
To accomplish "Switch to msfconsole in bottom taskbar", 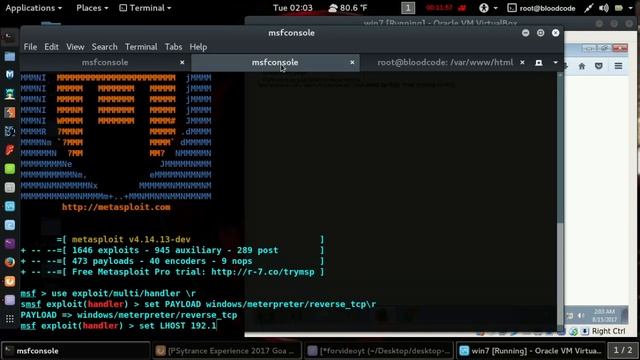I will [x=76, y=351].
